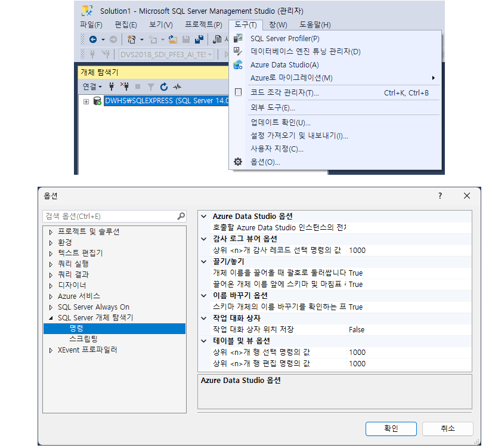Choose 사용자 지정(C)... menu item
Viewport: 492px width, 448px height.
click(x=335, y=149)
